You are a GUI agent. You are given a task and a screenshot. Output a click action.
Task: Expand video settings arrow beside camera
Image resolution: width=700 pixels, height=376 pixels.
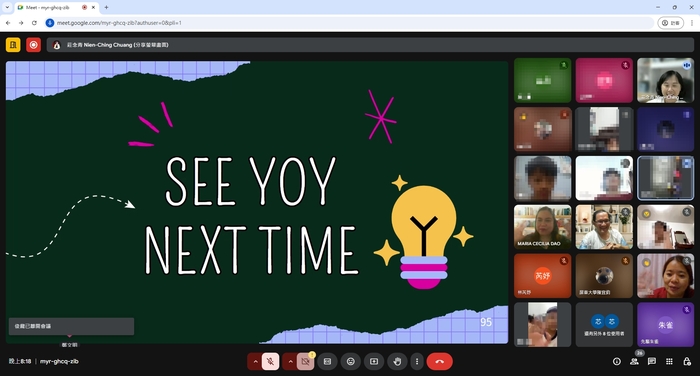pos(290,361)
